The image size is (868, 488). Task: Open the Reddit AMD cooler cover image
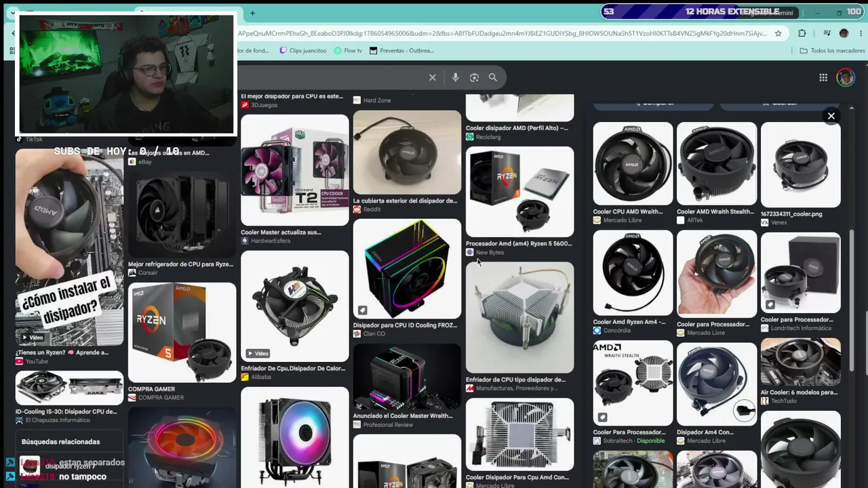pos(407,152)
